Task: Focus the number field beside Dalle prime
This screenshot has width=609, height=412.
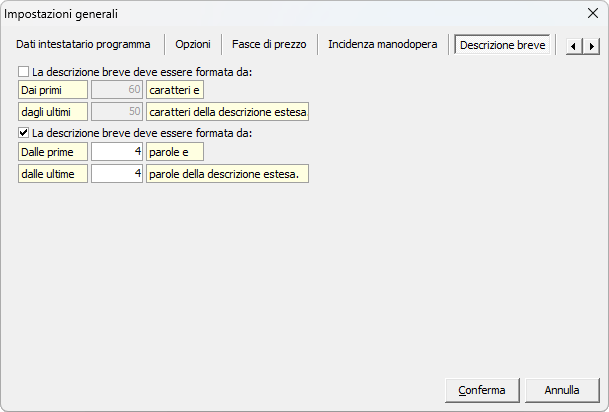Action: [x=117, y=152]
